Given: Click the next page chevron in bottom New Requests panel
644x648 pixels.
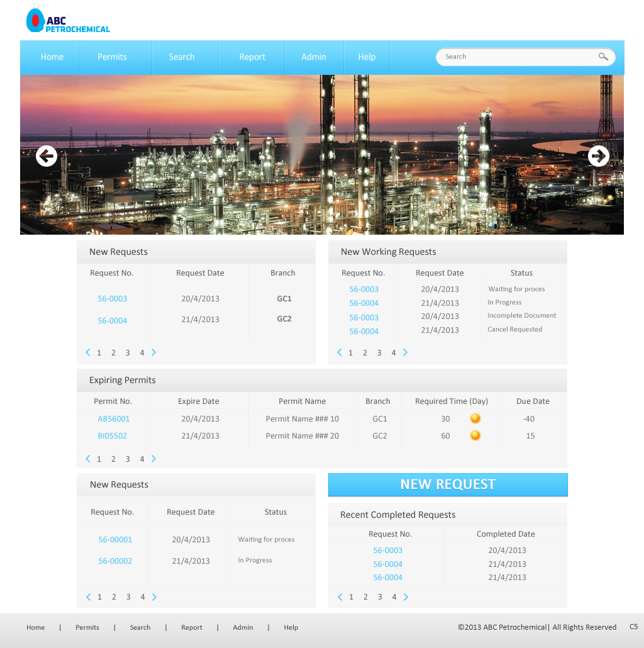Looking at the screenshot, I should coord(154,596).
